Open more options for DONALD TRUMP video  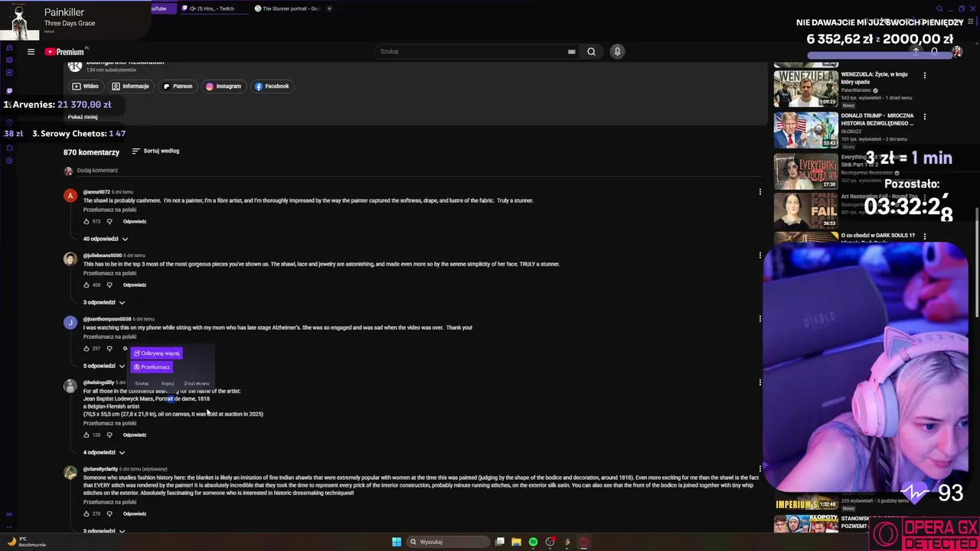(924, 117)
